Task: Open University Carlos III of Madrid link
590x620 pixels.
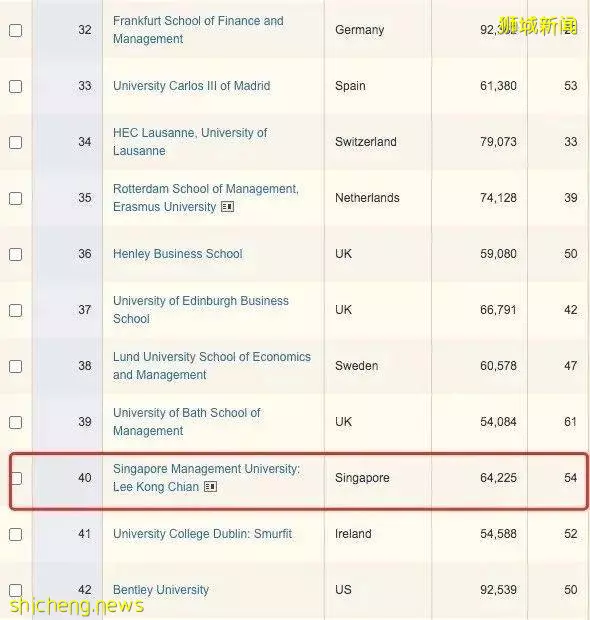Action: (x=191, y=86)
